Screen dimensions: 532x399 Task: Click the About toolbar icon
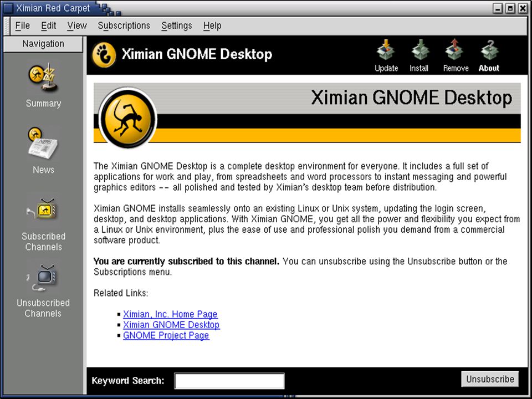click(x=489, y=49)
